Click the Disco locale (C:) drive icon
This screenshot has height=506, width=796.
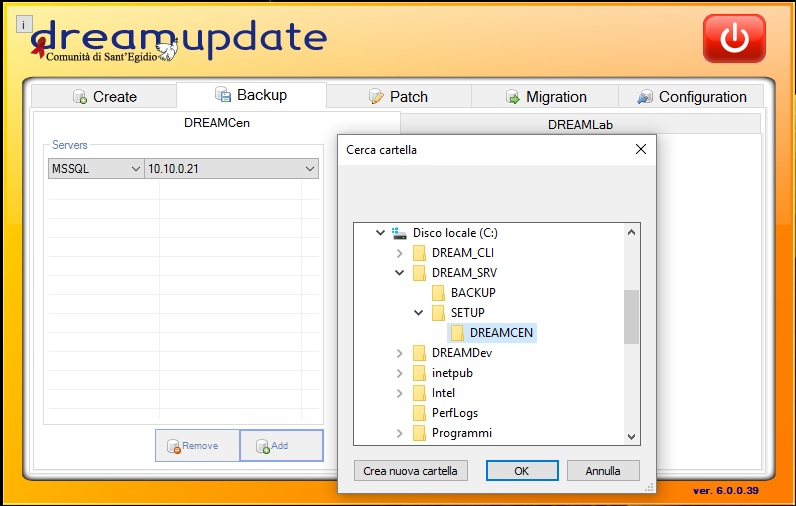coord(399,233)
